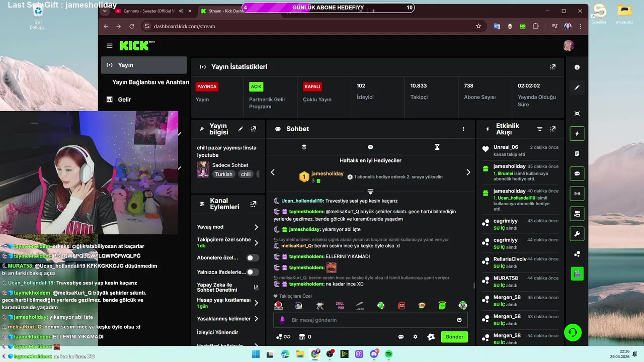Click the wrench icon in right sidebar

[577, 234]
